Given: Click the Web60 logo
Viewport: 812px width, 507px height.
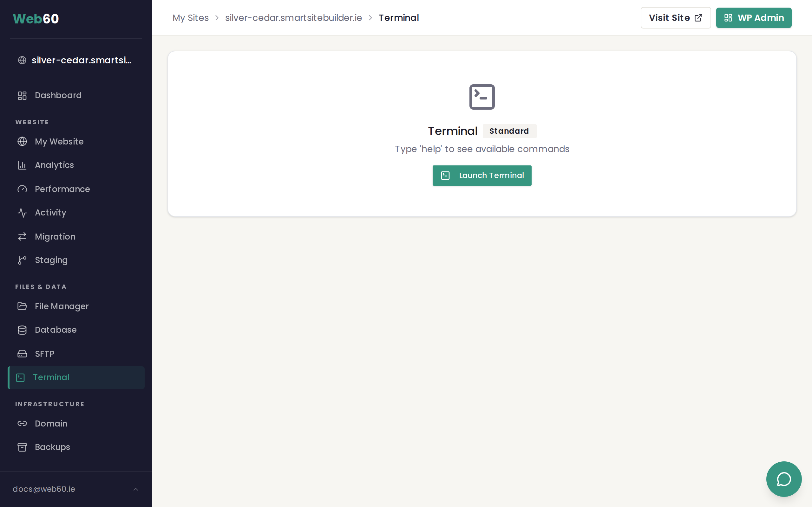Looking at the screenshot, I should 36,19.
